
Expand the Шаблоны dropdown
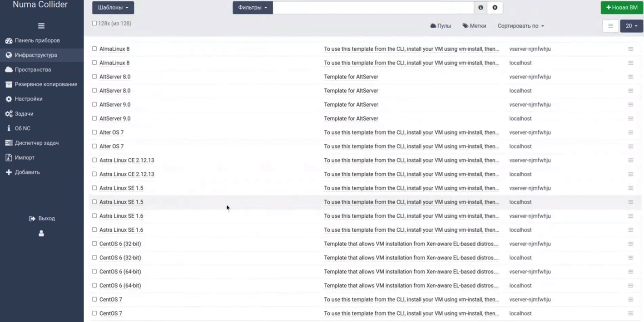point(113,8)
